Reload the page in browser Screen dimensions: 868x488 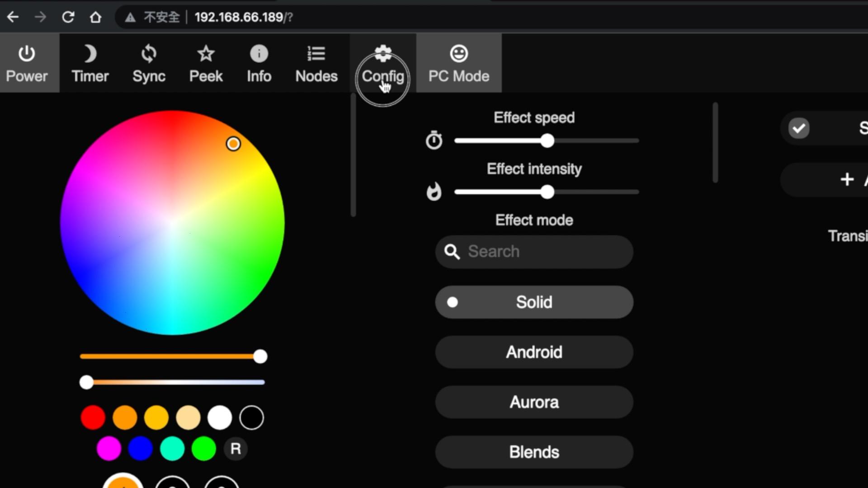(x=68, y=17)
